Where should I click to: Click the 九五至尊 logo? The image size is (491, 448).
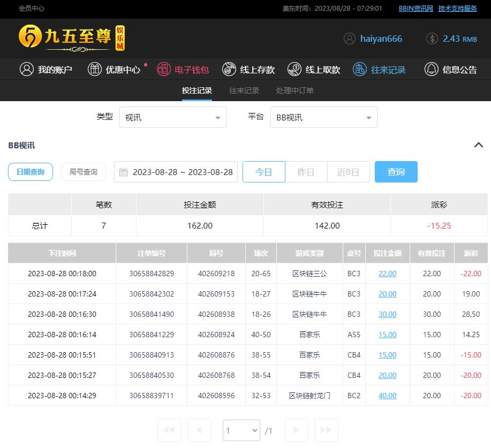point(72,38)
